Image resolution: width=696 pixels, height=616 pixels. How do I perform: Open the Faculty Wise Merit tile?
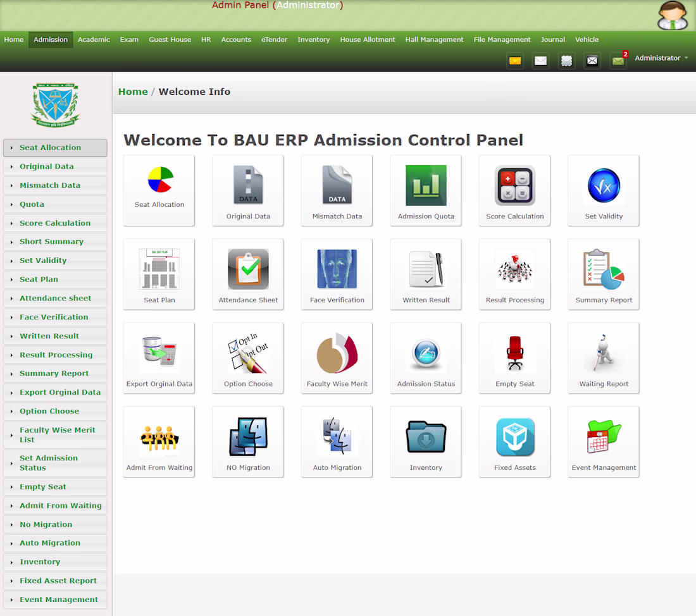[x=337, y=358]
